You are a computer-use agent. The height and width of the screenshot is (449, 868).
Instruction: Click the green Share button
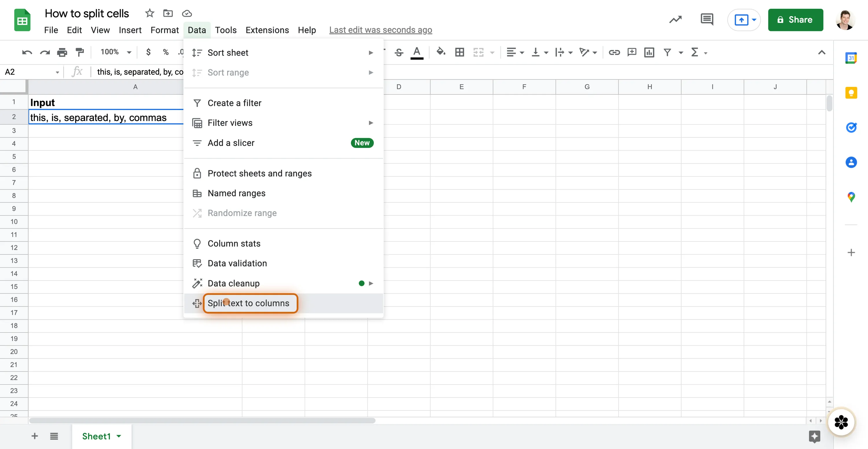click(796, 20)
